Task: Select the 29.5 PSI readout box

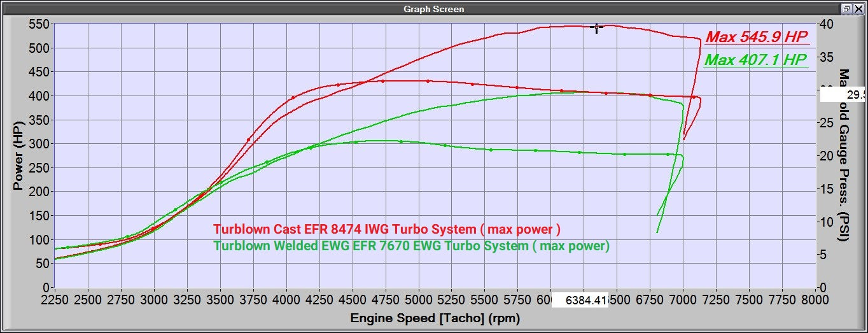Action: point(843,95)
